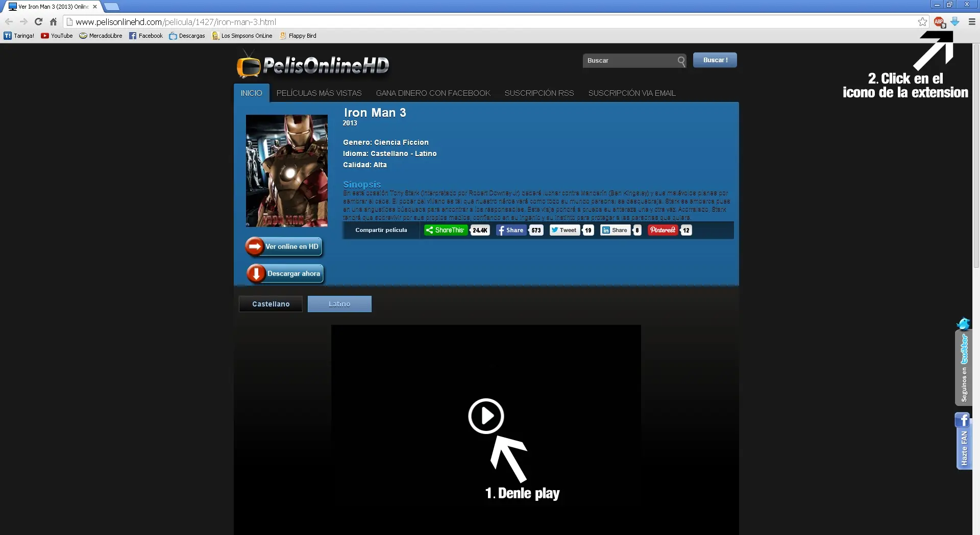Open the Flappy Bird bookmark
Image resolution: width=980 pixels, height=535 pixels.
[298, 36]
